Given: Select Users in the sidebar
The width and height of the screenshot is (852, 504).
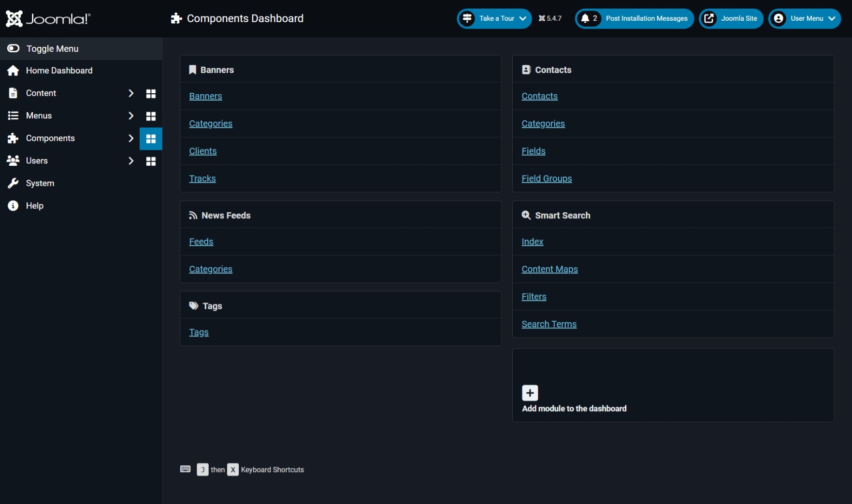Looking at the screenshot, I should [37, 160].
